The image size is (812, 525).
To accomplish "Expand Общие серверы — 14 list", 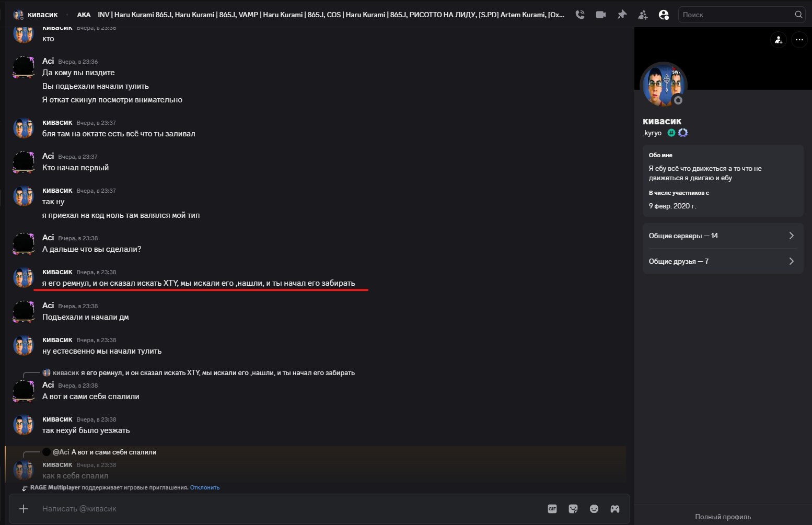I will pos(723,236).
